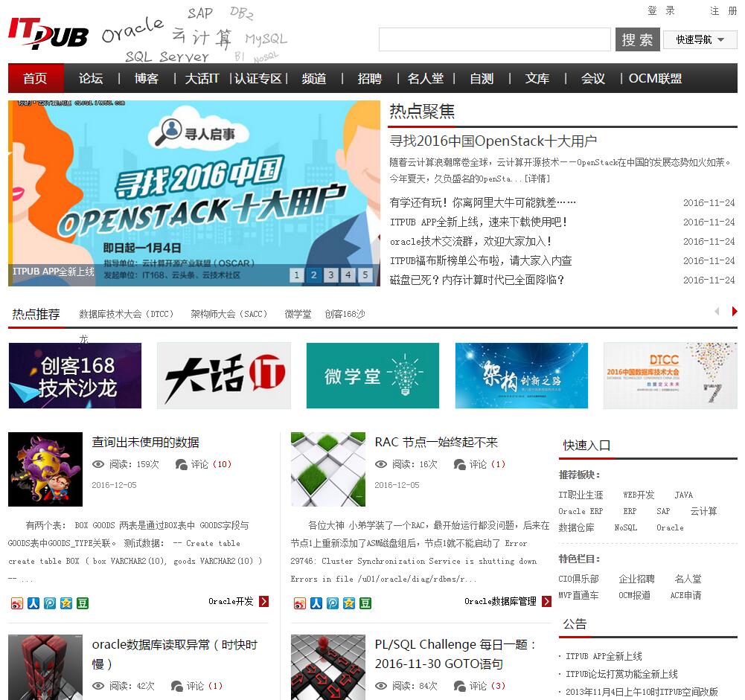
Task: Open the 快速导航 dropdown
Action: 700,39
